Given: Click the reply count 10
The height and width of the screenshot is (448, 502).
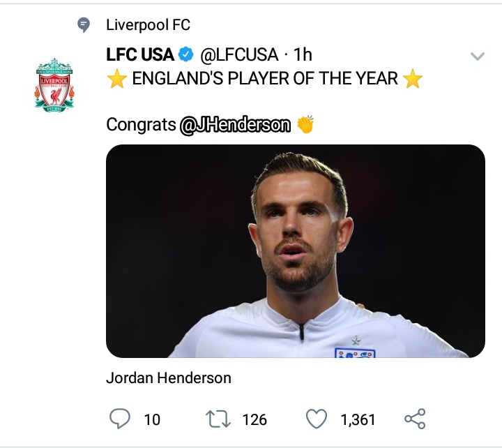Looking at the screenshot, I should point(152,419).
